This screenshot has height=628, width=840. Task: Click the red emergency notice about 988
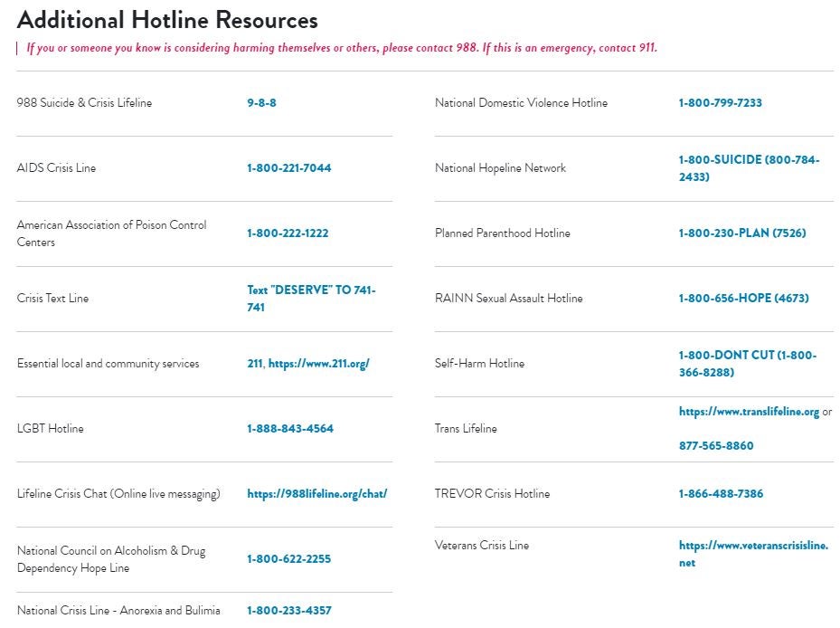click(x=342, y=48)
